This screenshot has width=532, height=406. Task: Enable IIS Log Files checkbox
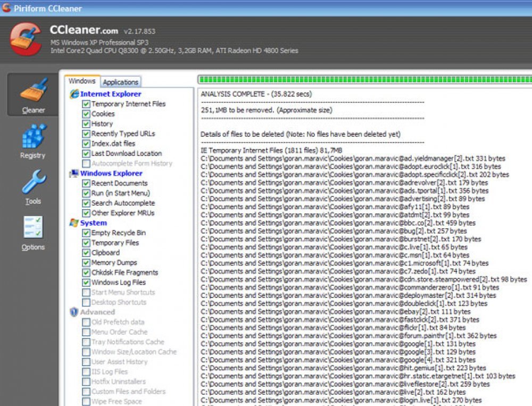tap(86, 372)
